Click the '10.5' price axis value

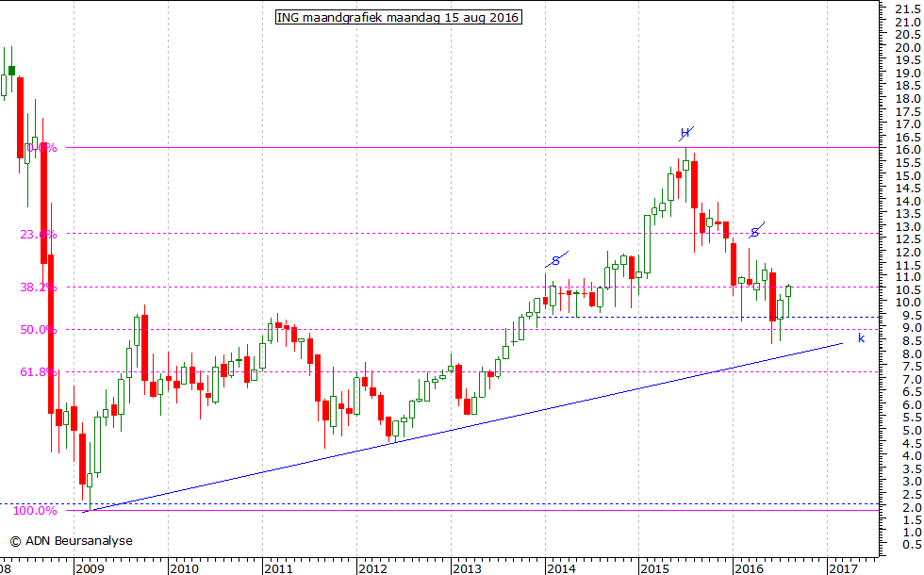pyautogui.click(x=908, y=290)
